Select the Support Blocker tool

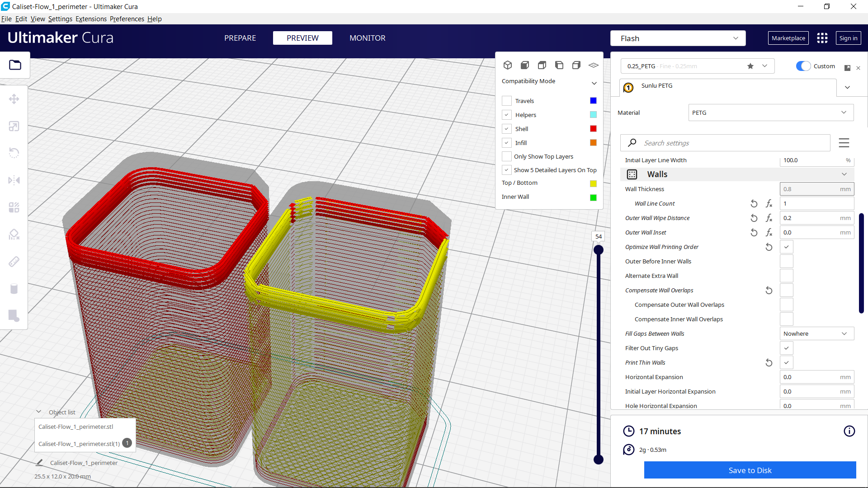14,234
